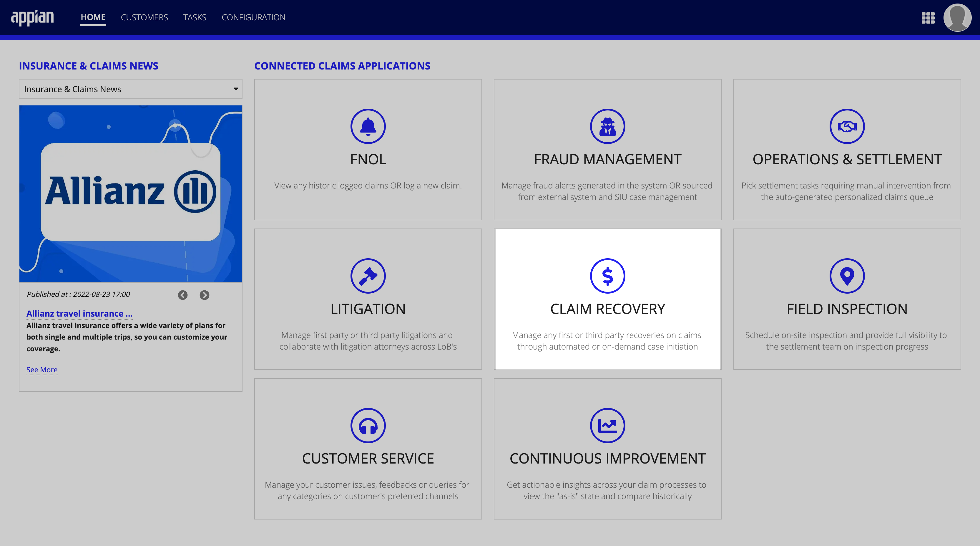Screen dimensions: 980x546
Task: Click the See More link for Allianz article
Action: [42, 369]
